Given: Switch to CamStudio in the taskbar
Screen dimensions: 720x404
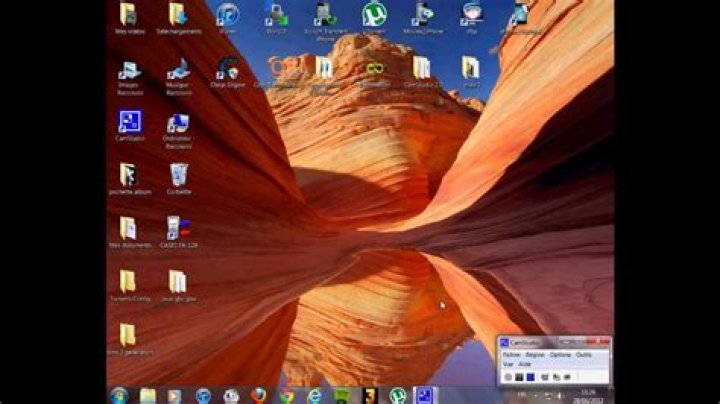Looking at the screenshot, I should click(425, 395).
